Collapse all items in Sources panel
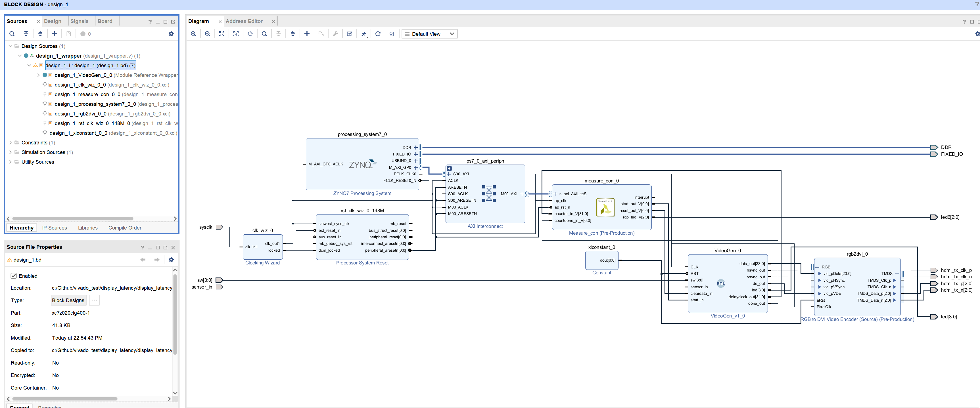The image size is (980, 408). coord(26,34)
